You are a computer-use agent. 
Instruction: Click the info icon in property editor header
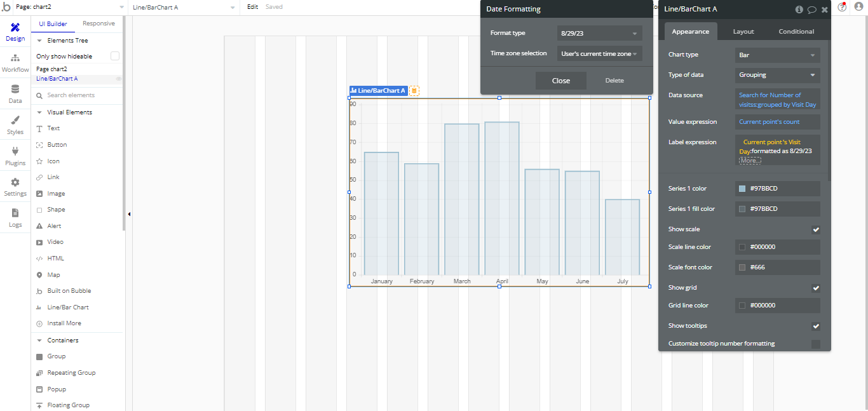coord(799,10)
